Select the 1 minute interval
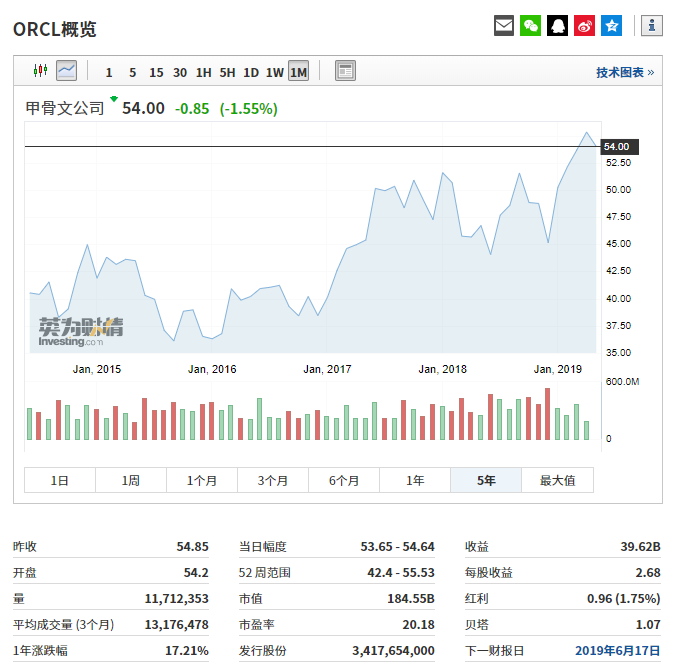674x670 pixels. point(109,72)
